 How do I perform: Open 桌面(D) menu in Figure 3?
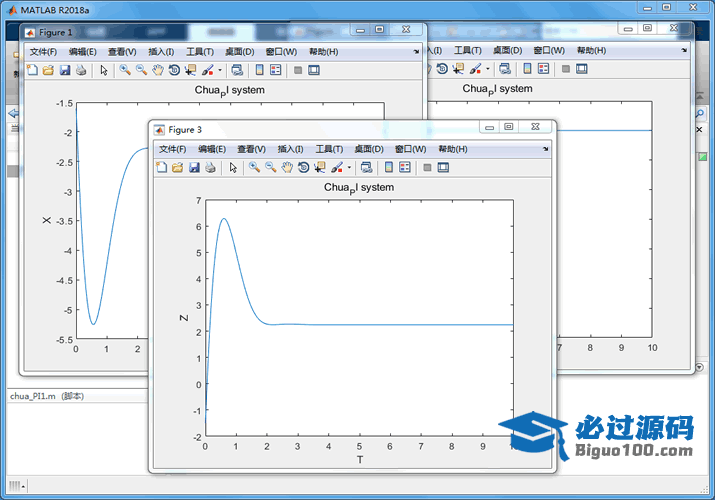coord(369,149)
